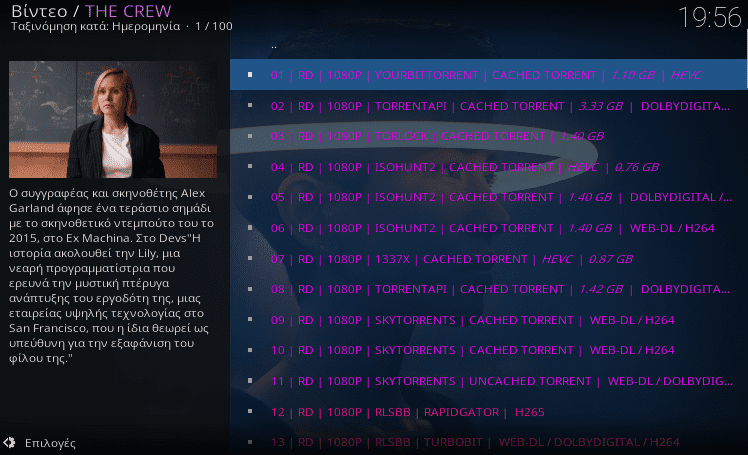Click the bullet icon beside source 04
748x455 pixels.
pos(250,166)
